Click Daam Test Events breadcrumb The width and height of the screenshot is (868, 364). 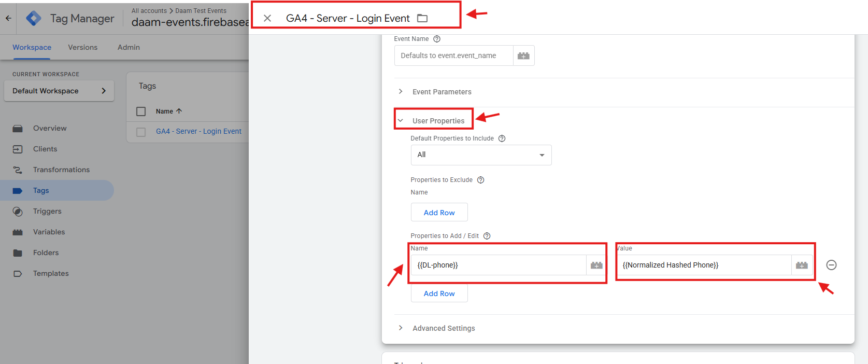coord(201,11)
